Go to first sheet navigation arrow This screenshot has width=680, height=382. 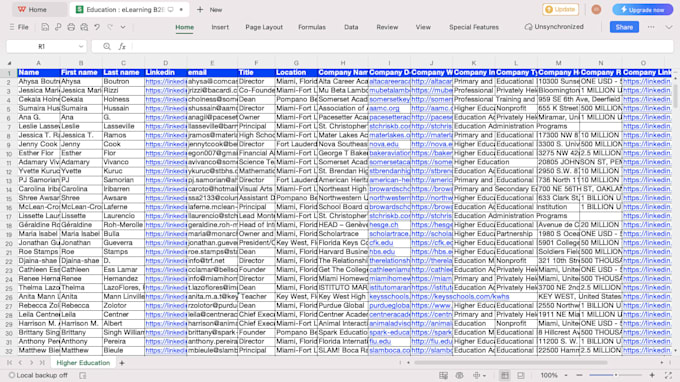click(x=9, y=362)
